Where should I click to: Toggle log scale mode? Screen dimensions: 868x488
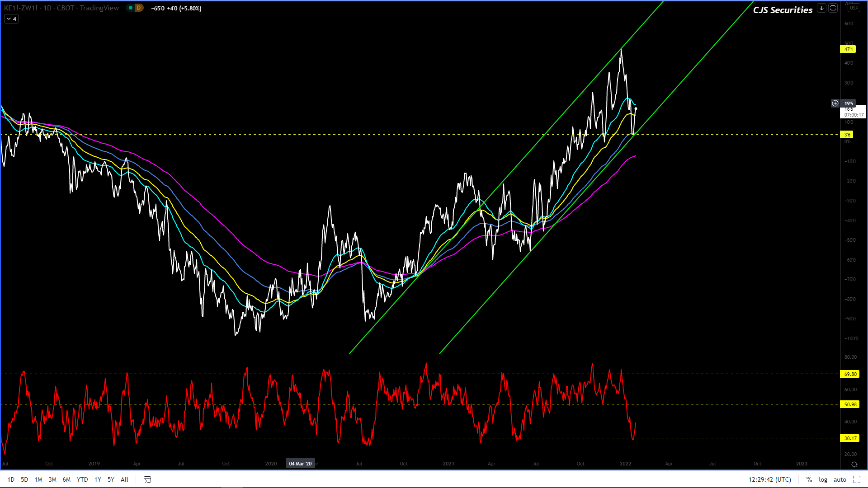pyautogui.click(x=823, y=479)
